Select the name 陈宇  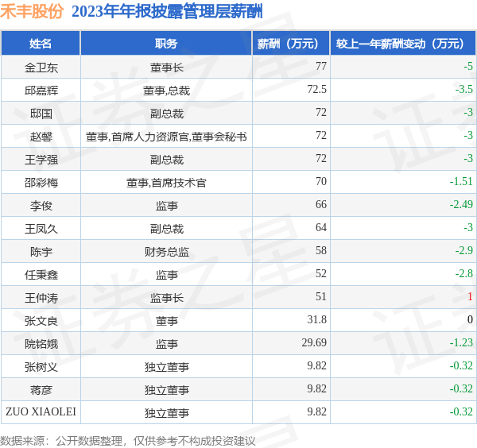pyautogui.click(x=41, y=252)
